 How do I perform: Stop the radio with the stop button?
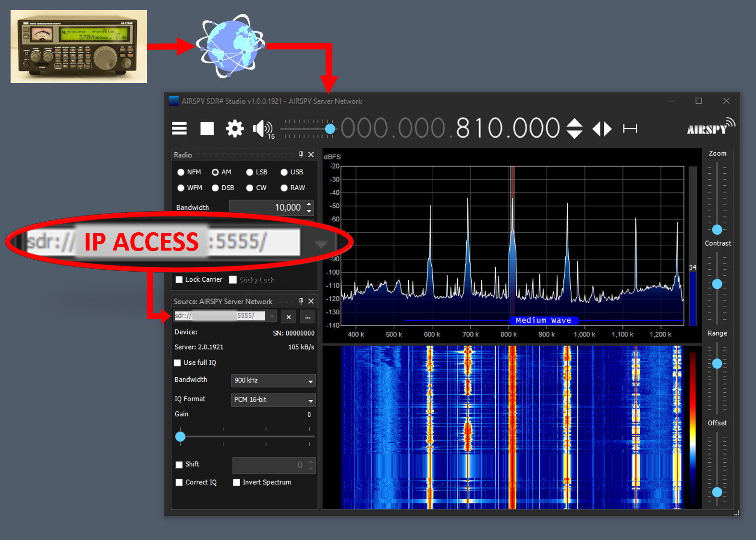(207, 129)
